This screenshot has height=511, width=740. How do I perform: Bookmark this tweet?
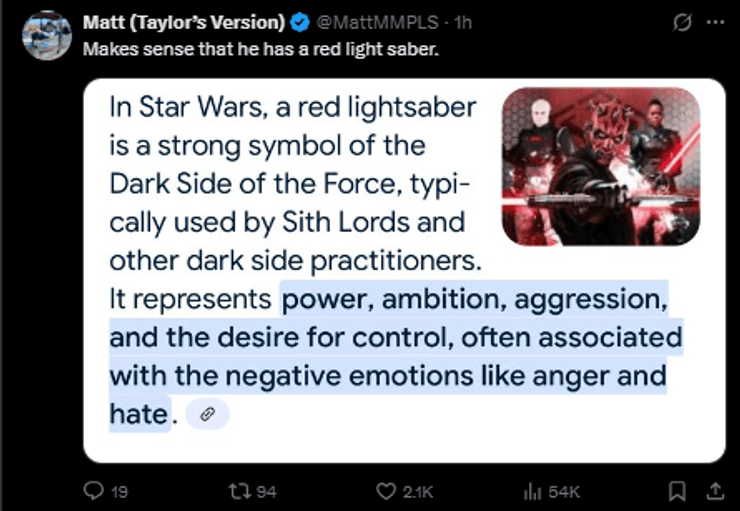[x=677, y=490]
